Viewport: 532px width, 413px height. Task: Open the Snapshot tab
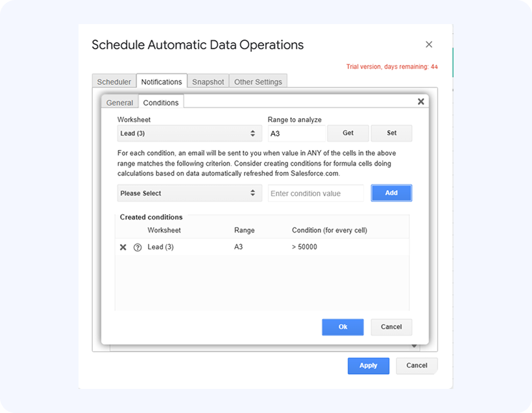(x=208, y=82)
